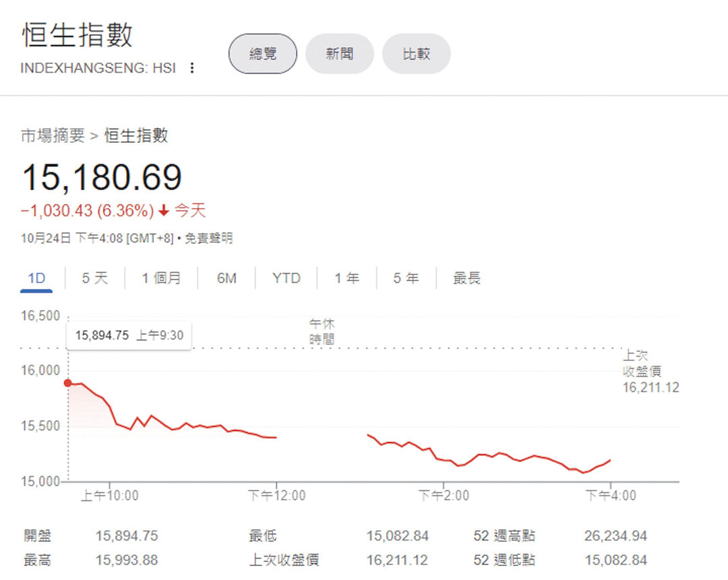This screenshot has height=580, width=728.
Task: Click the 52-week high value 26,234.94
Action: point(615,536)
